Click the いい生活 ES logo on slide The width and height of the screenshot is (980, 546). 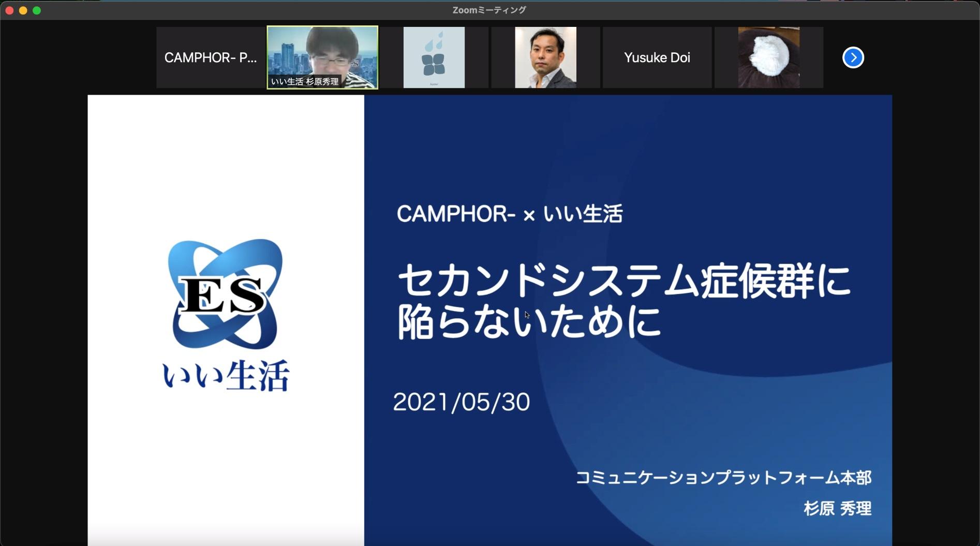[226, 315]
